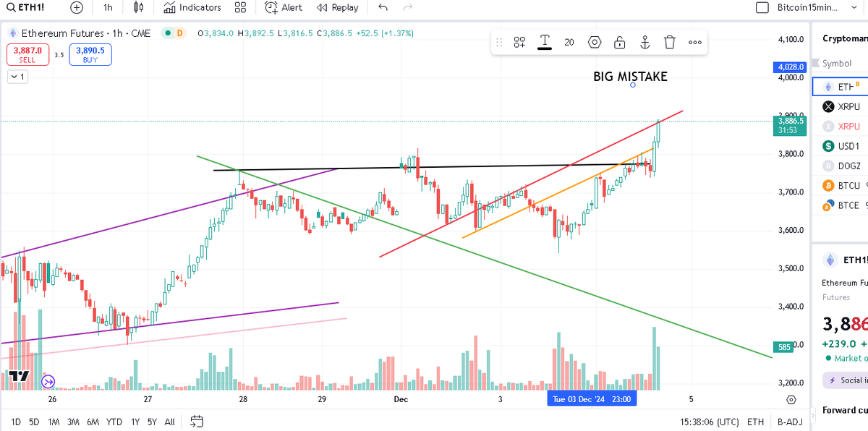Screen dimensions: 868x431
Task: Select the 5D date range
Action: pos(34,422)
